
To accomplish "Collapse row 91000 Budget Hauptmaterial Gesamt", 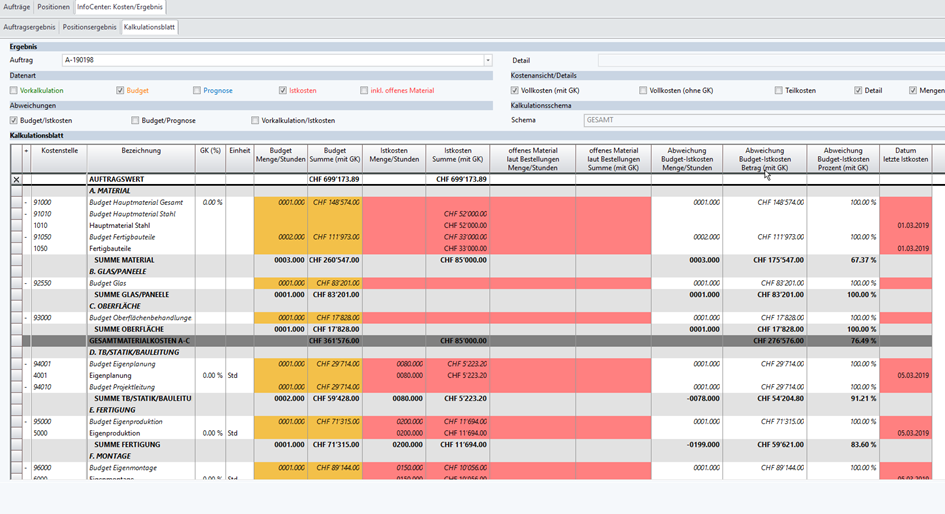I will coord(26,202).
